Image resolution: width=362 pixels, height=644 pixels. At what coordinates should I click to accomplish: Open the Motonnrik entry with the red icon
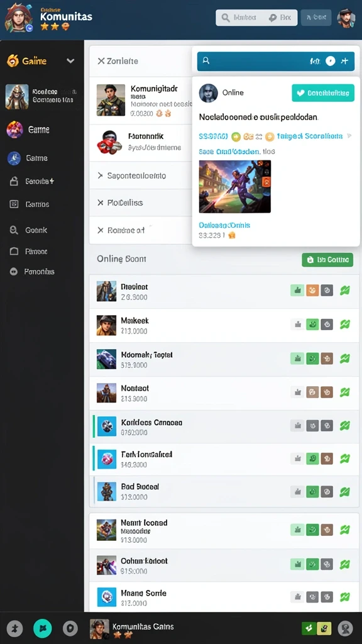(x=141, y=142)
